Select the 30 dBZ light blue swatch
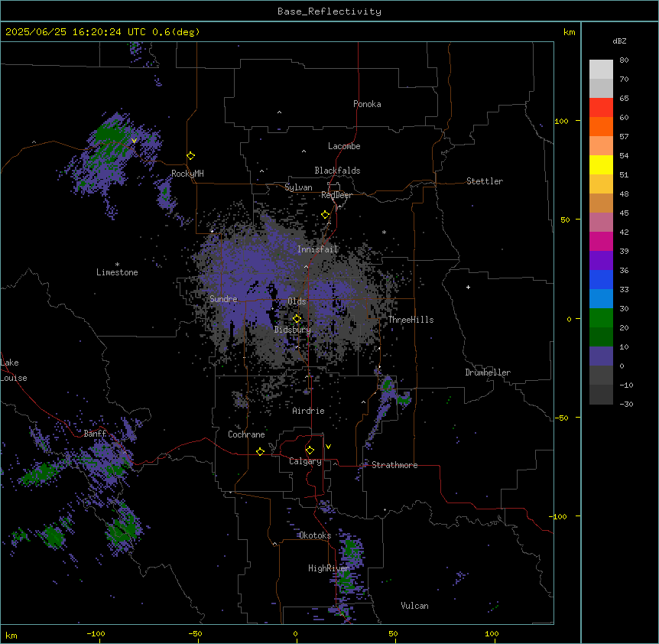This screenshot has width=659, height=644. (601, 298)
